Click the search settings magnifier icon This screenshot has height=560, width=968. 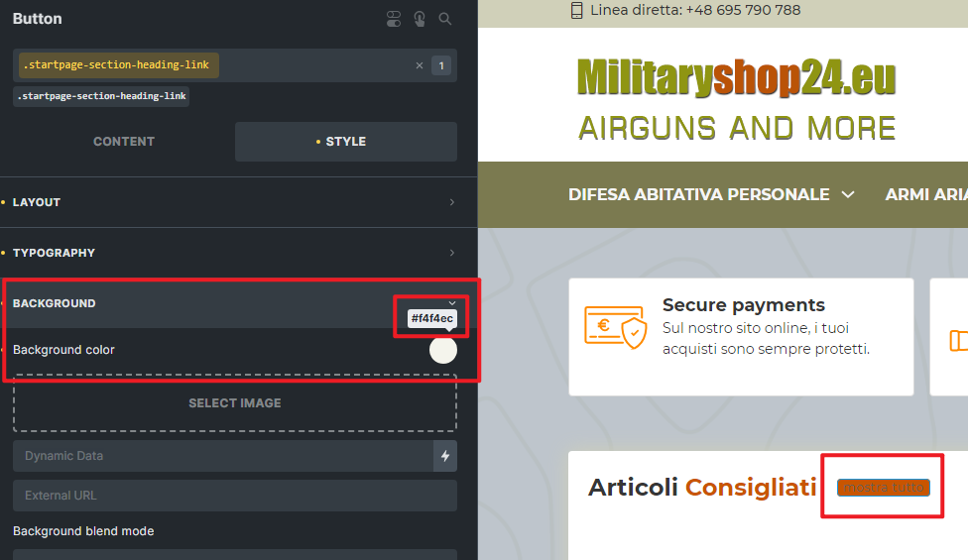(445, 19)
